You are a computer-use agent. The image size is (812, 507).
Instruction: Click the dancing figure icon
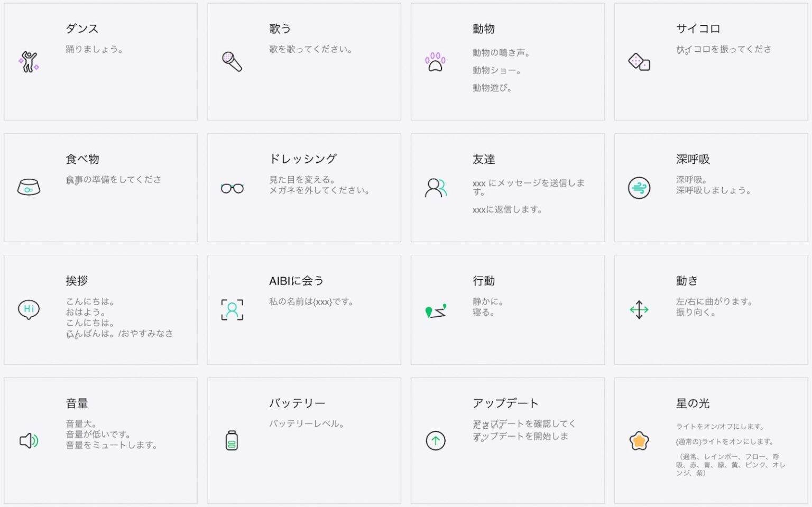(x=29, y=62)
